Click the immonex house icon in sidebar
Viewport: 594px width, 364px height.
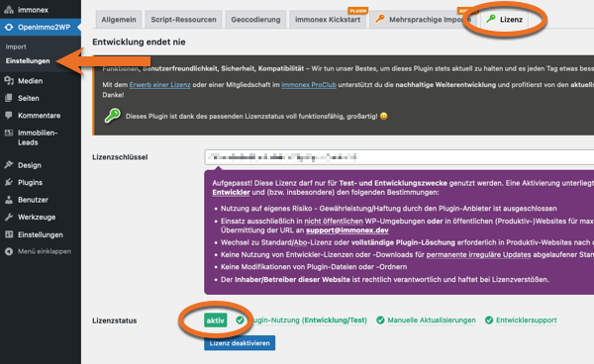click(9, 10)
